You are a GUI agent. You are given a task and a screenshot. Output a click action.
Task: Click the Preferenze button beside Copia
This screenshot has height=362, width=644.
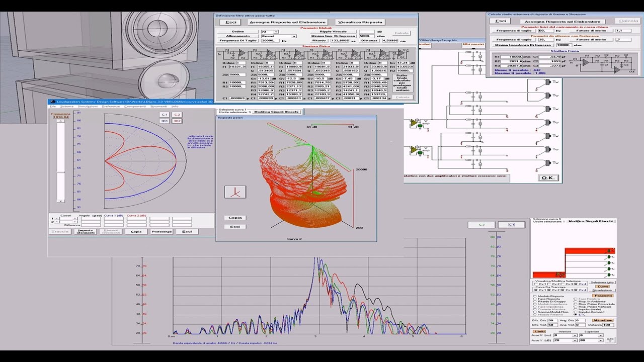click(162, 232)
